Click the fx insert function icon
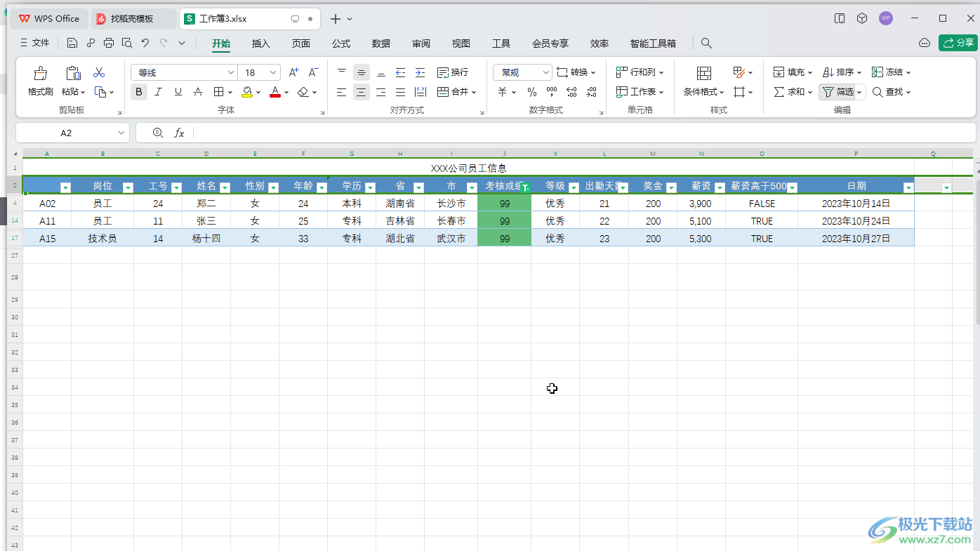The height and width of the screenshot is (551, 980). 180,133
